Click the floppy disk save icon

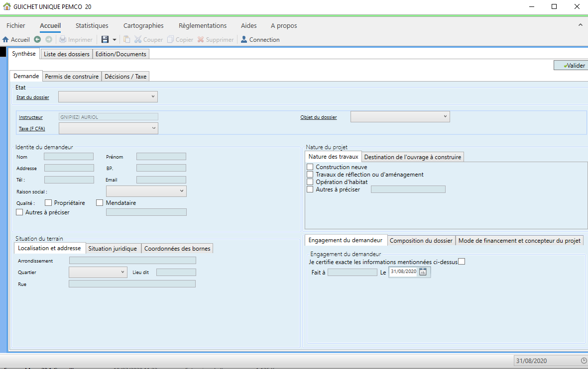[105, 39]
